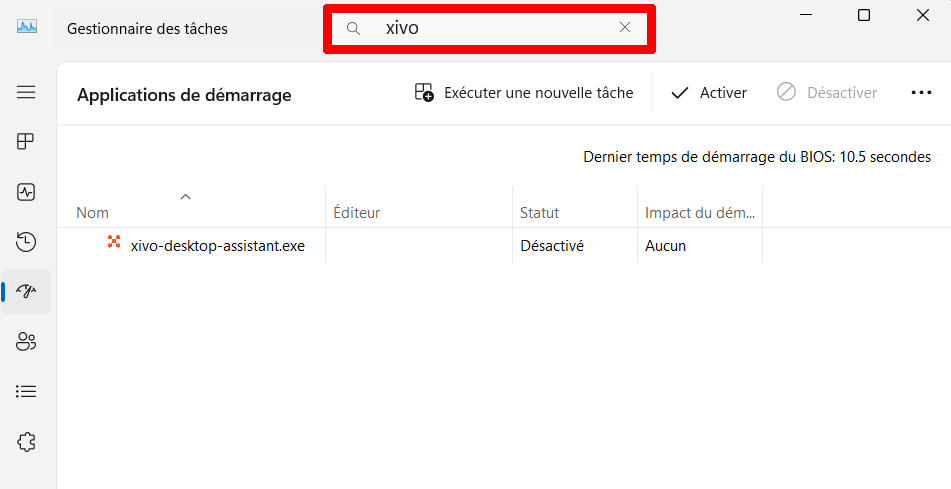The width and height of the screenshot is (951, 489).
Task: Open the Services puzzle icon in sidebar
Action: click(26, 441)
